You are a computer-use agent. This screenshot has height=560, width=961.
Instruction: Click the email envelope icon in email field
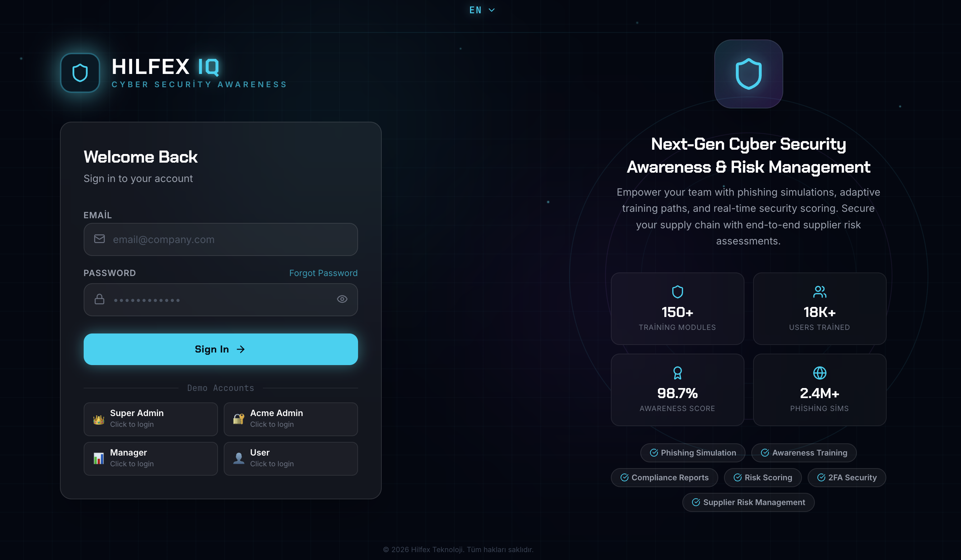pos(99,239)
